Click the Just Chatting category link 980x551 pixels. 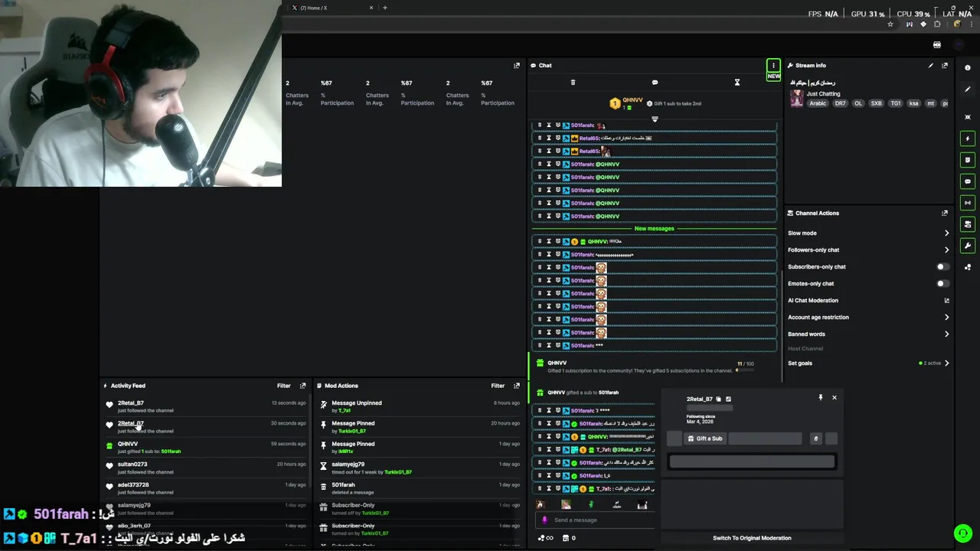point(824,94)
